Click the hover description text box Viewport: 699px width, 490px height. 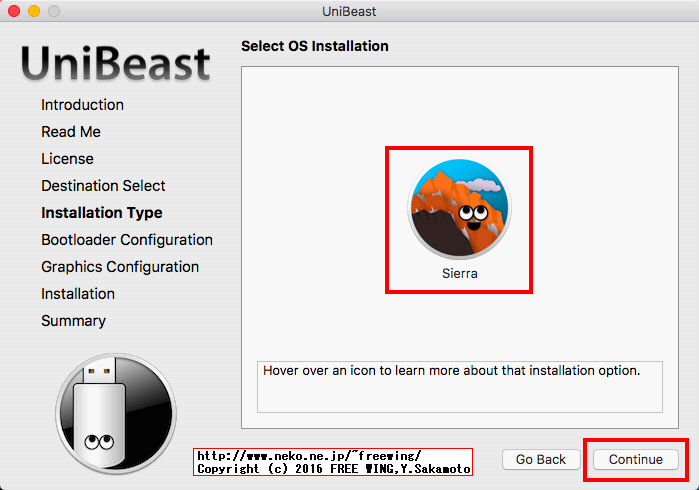click(460, 387)
